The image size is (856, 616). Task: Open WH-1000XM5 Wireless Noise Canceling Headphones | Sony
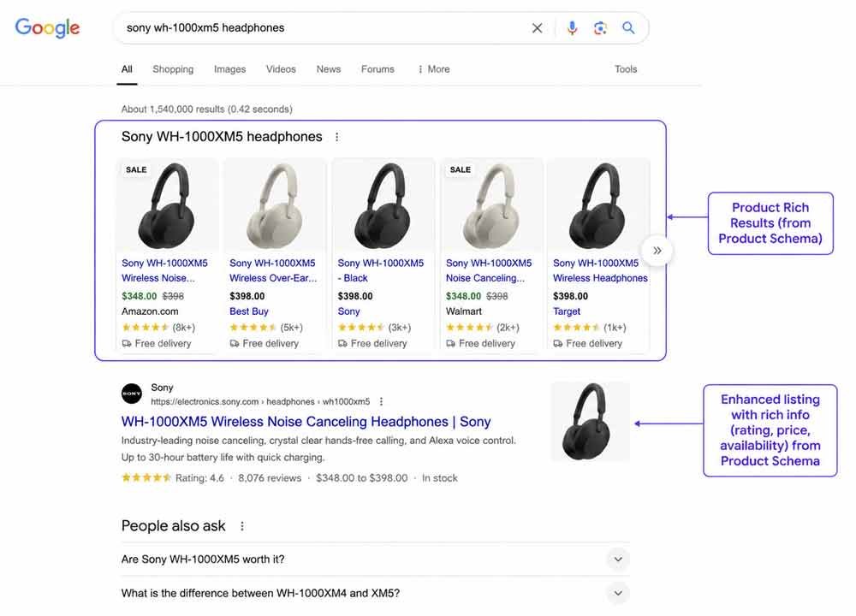(x=306, y=422)
